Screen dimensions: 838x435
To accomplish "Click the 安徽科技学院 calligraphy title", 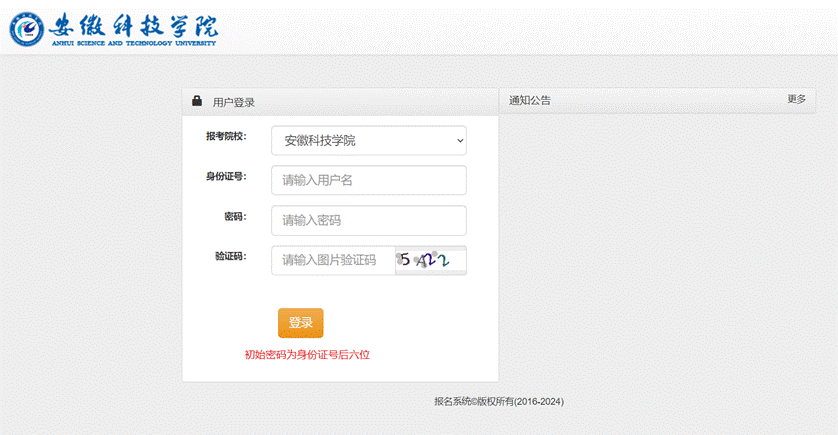I will 133,23.
